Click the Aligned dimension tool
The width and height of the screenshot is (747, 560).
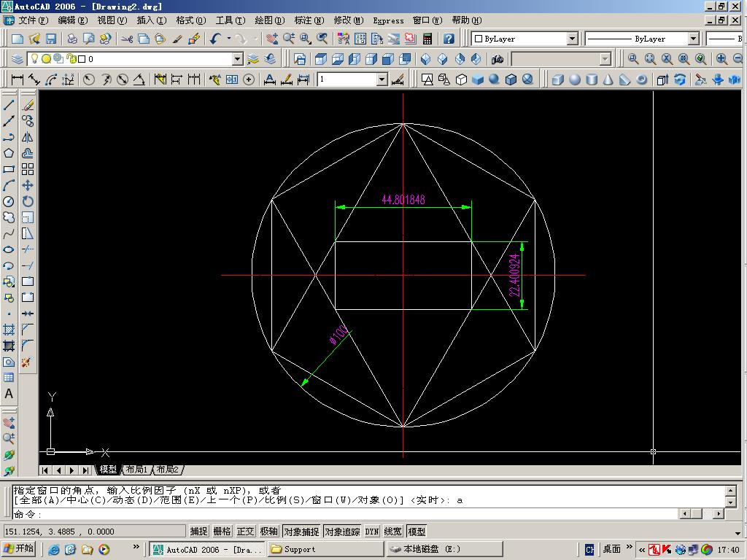pos(34,79)
